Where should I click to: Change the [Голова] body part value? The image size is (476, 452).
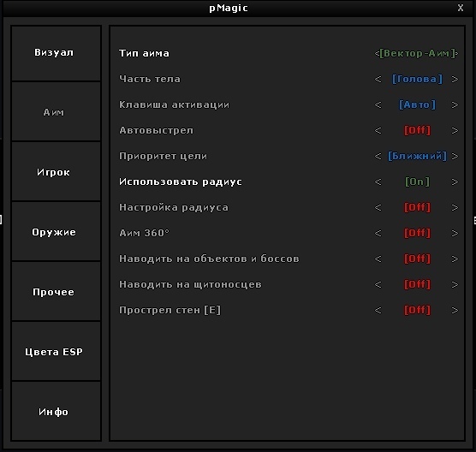pos(417,80)
